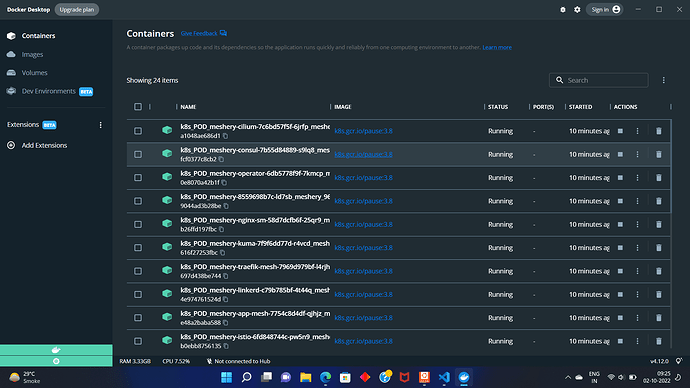The width and height of the screenshot is (690, 388).
Task: Open more actions for meshery-nginx-sm
Action: [637, 224]
